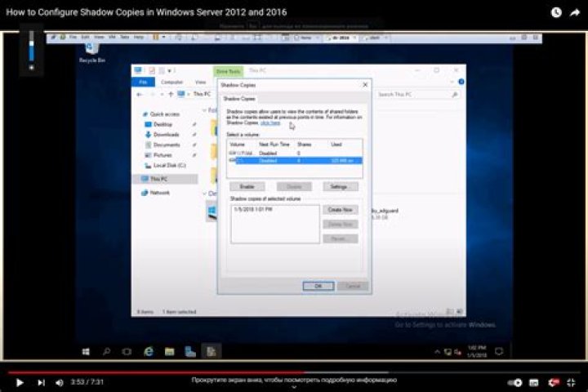This screenshot has height=392, width=588.
Task: Open Task View on the taskbar
Action: click(127, 352)
